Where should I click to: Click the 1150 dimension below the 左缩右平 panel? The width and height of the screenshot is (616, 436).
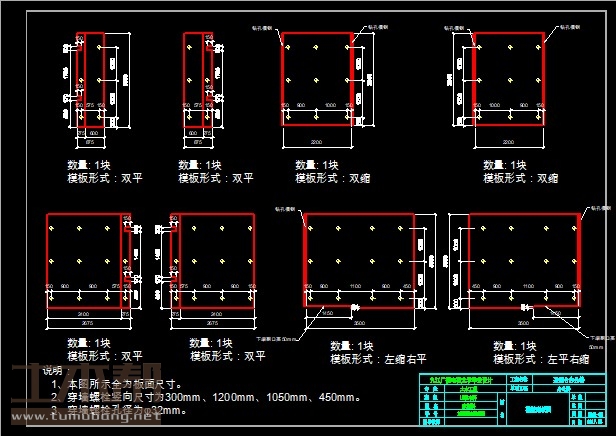tap(328, 313)
